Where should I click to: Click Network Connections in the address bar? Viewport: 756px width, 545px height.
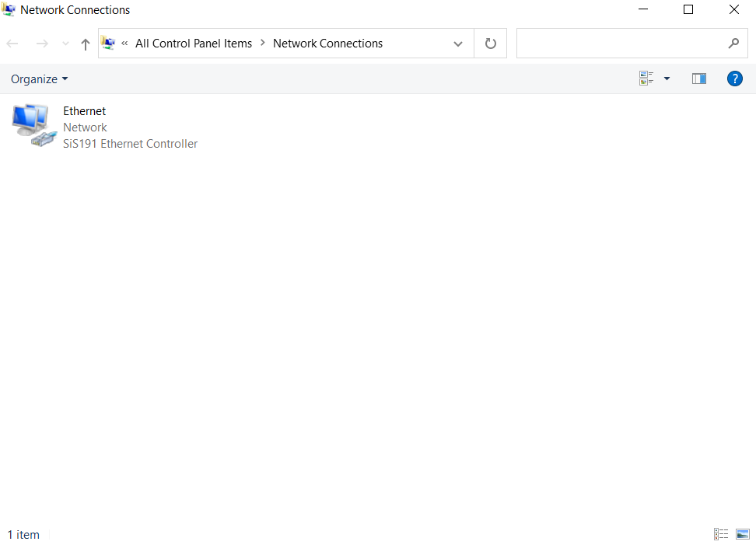327,44
